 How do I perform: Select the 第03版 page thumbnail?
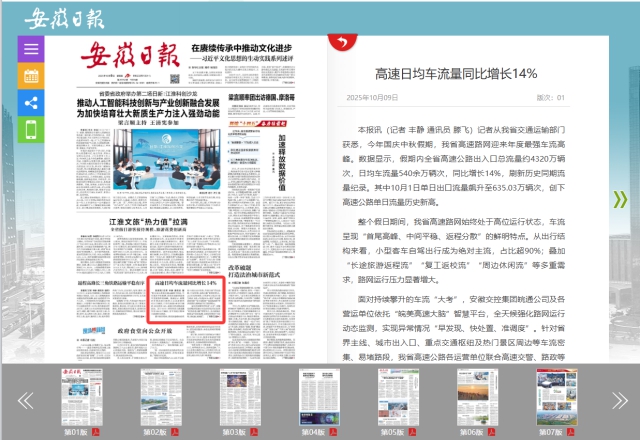coord(234,395)
